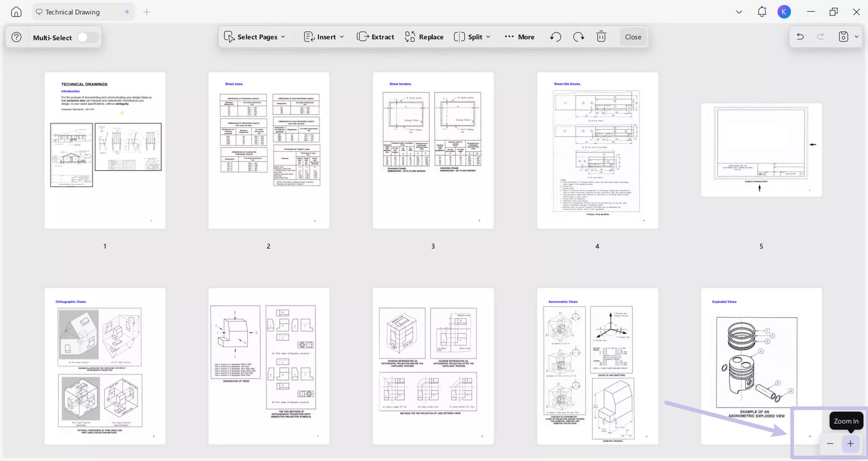Click page number label "2"
The width and height of the screenshot is (868, 461).
(x=269, y=246)
